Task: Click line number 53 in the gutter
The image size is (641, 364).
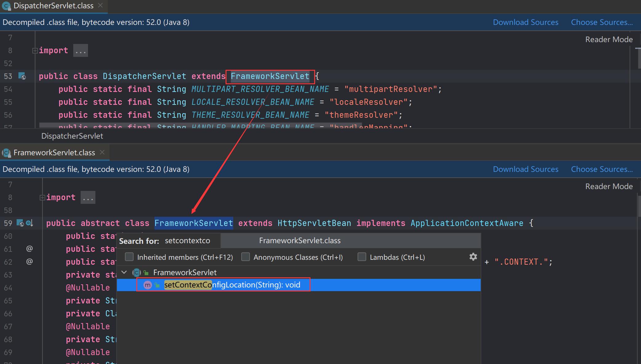Action: tap(8, 76)
